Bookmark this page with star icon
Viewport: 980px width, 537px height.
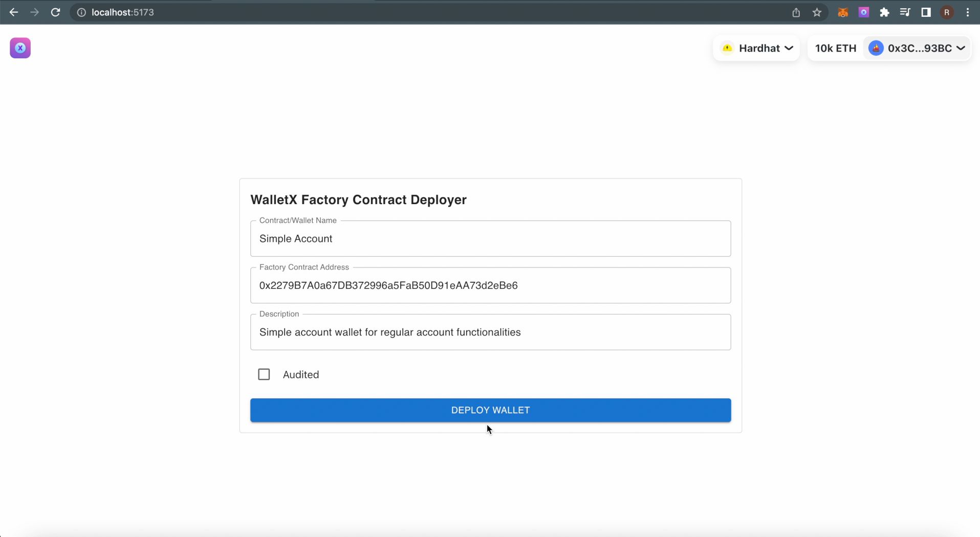point(817,12)
